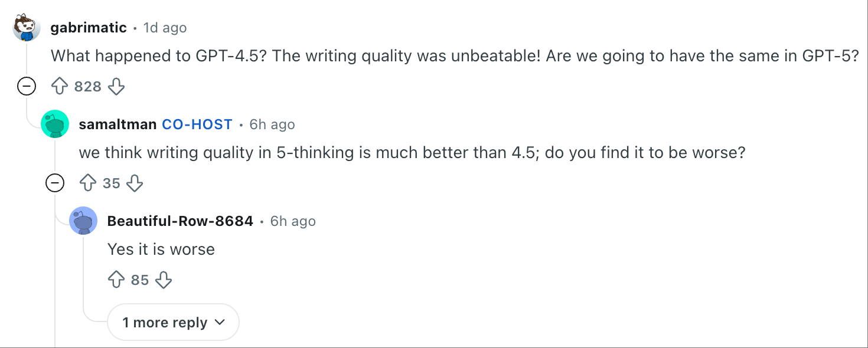Collapse samaltman's reply thread
This screenshot has width=868, height=348.
(x=55, y=183)
